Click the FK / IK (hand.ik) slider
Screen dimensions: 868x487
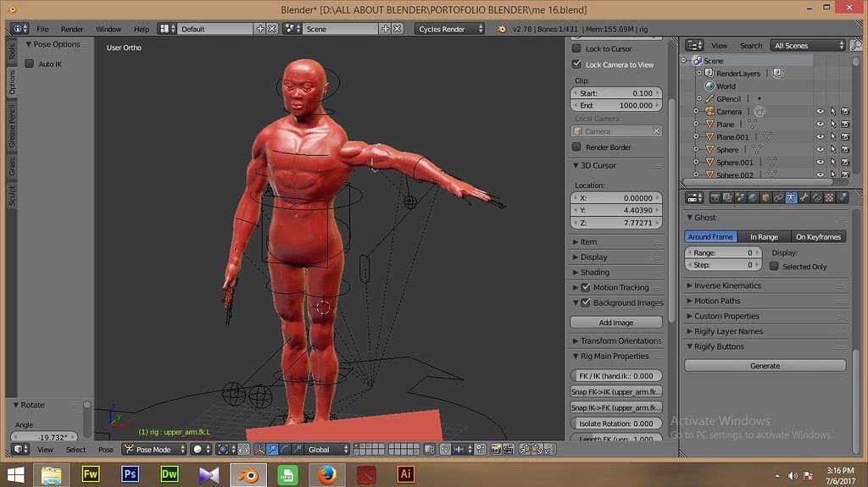tap(616, 376)
